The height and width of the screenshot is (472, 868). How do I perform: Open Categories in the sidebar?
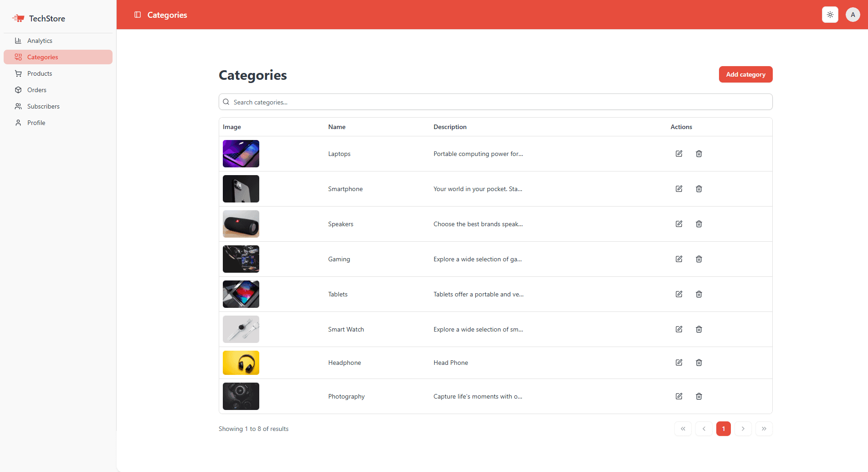pyautogui.click(x=58, y=57)
